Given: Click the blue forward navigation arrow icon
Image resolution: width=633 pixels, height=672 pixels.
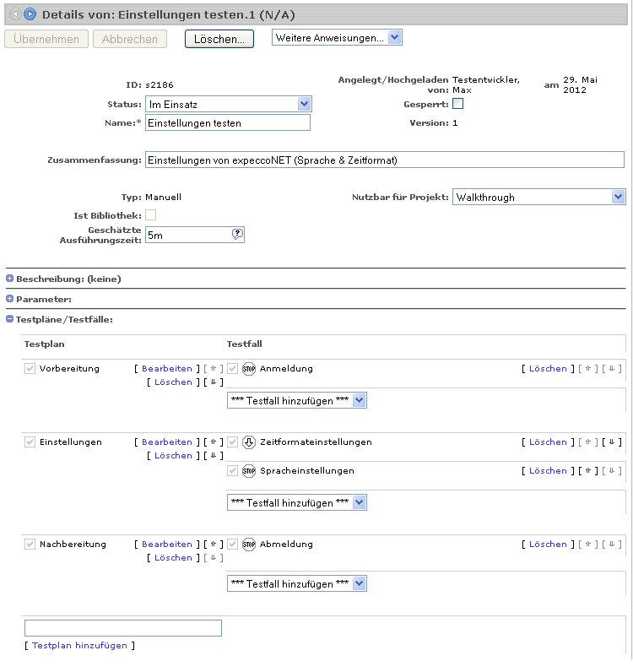Looking at the screenshot, I should [x=30, y=14].
